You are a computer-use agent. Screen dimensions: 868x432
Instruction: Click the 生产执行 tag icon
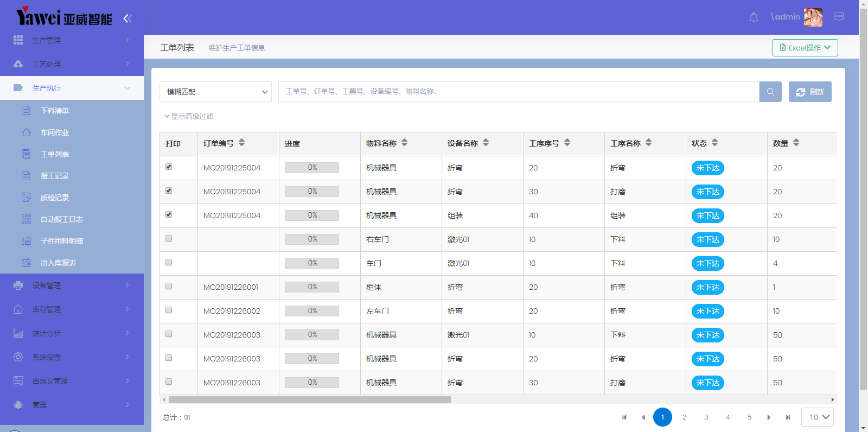pos(18,88)
